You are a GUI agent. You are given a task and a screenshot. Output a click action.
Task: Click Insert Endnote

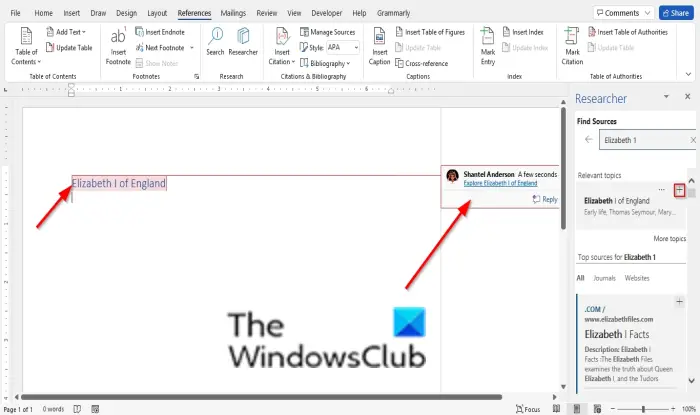[160, 32]
